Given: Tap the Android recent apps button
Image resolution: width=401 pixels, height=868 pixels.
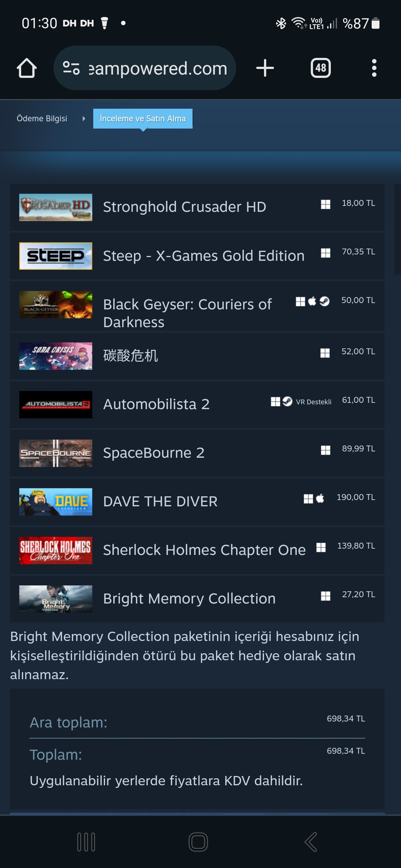Looking at the screenshot, I should pyautogui.click(x=86, y=842).
